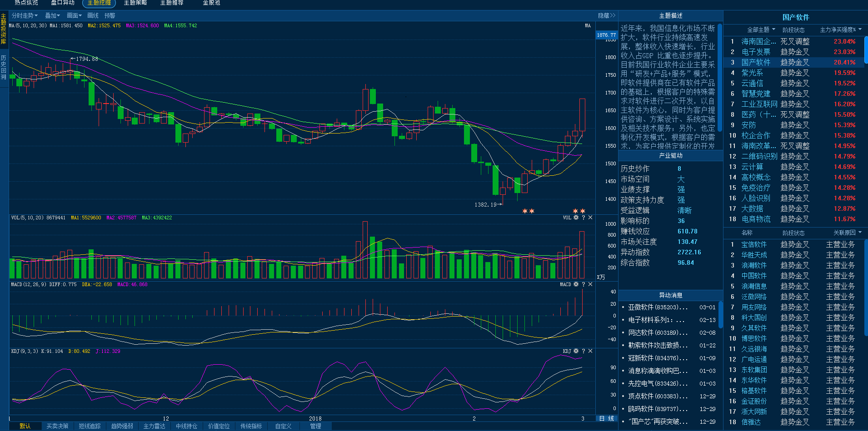Viewport: 868px width, 431px height.
Task: Click the 1876.77 price marker on axis
Action: 606,35
